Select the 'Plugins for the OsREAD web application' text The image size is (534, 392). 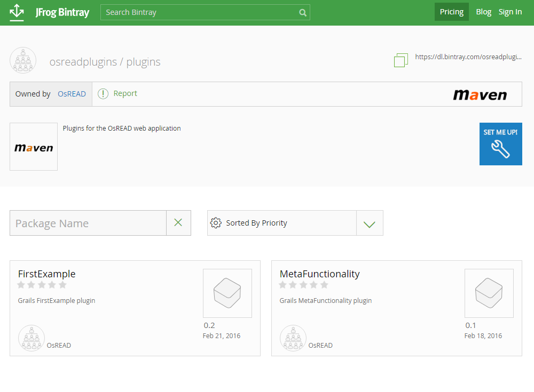(x=122, y=129)
